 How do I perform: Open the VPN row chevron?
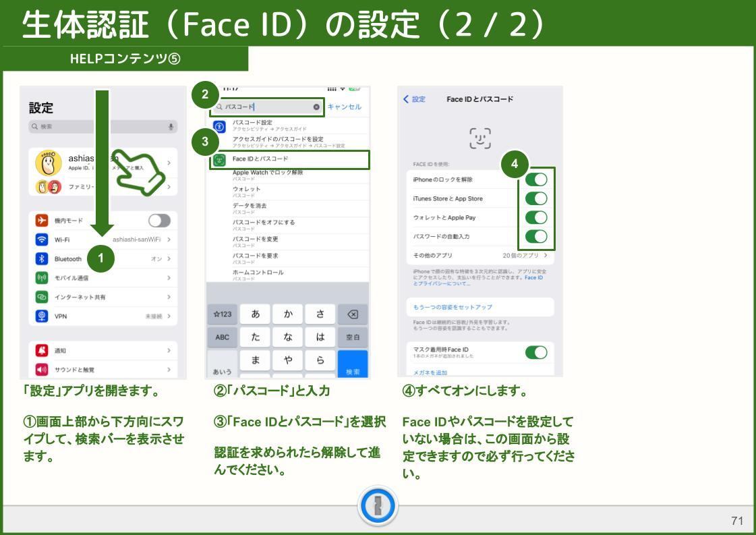pos(169,316)
